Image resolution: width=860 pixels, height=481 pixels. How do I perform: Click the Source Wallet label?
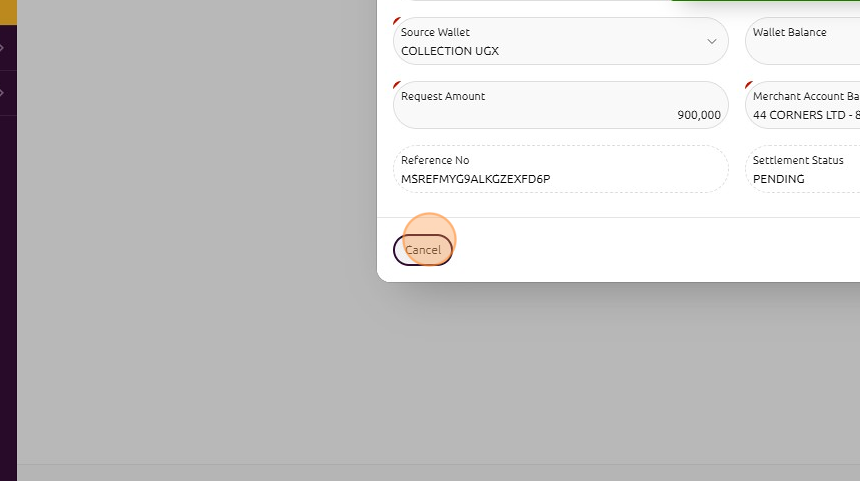click(435, 32)
